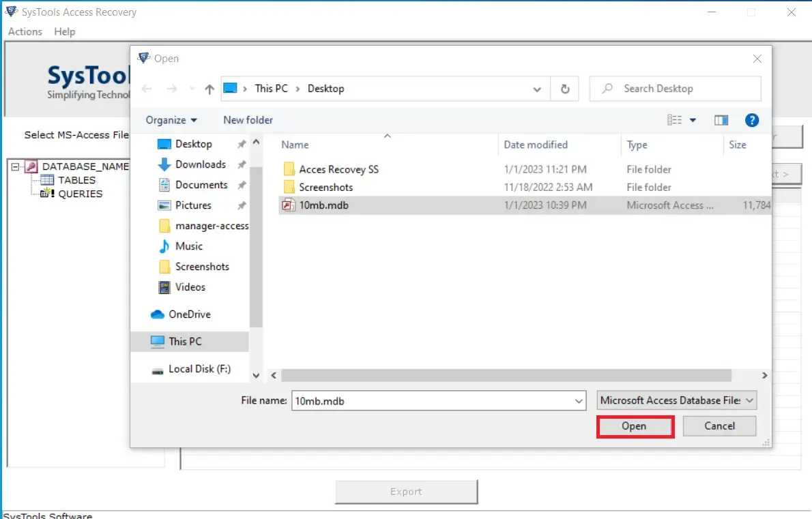Select Documents in the navigation pane
Viewport: 812px width, 519px height.
click(x=201, y=185)
